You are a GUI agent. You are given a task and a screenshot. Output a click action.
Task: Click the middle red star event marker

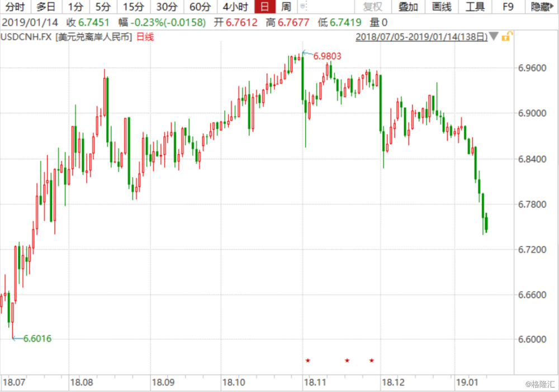point(347,361)
